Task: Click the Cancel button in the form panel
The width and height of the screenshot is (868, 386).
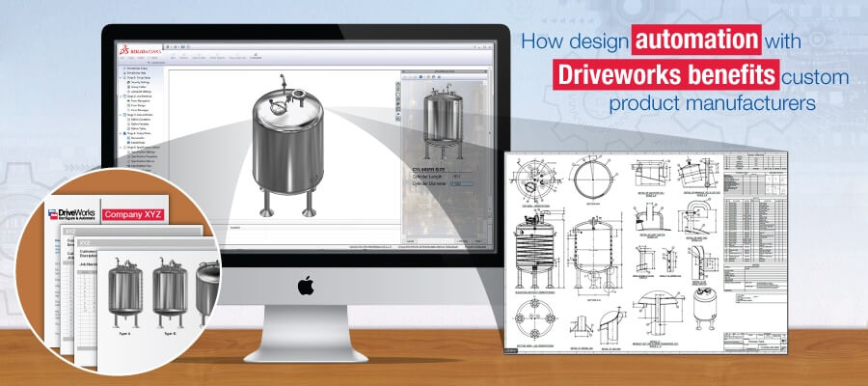Action: (409, 241)
